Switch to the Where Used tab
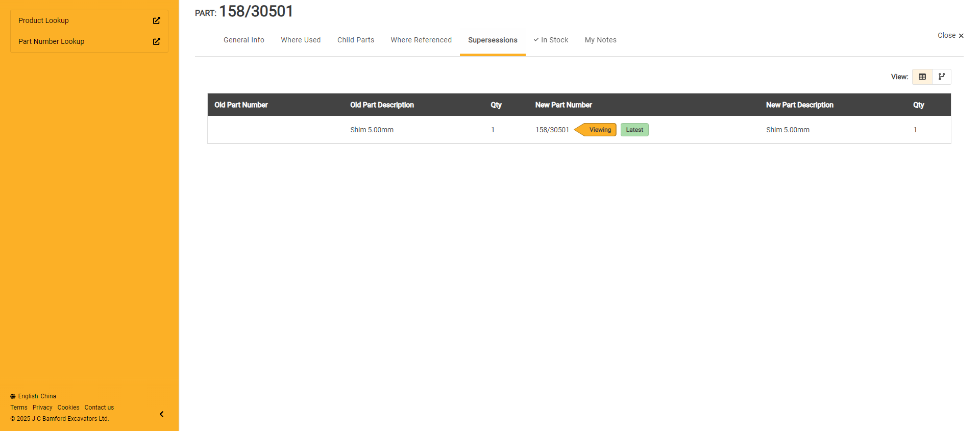980x431 pixels. coord(301,40)
